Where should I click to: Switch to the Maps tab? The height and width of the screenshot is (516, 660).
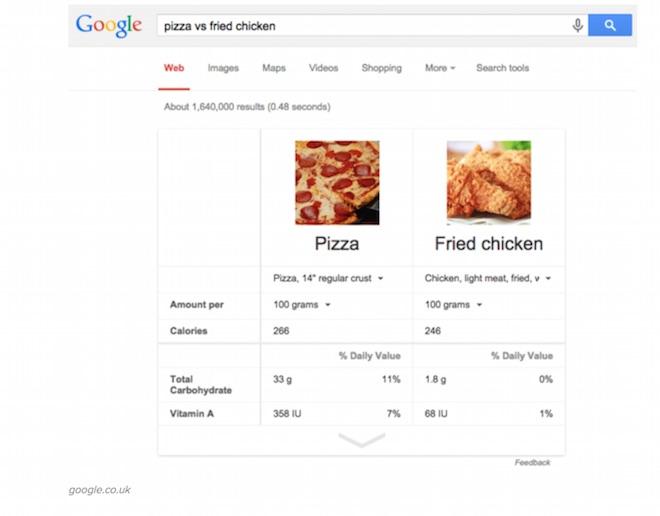point(274,68)
